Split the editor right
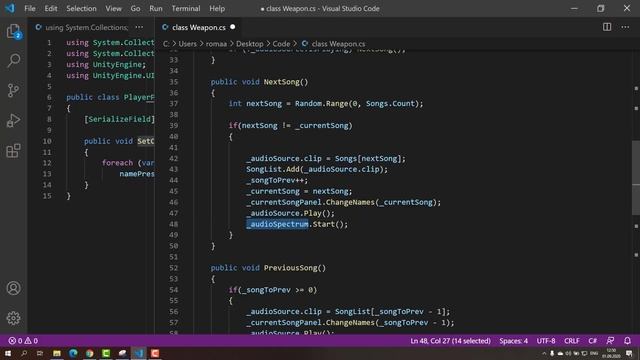 [607, 27]
